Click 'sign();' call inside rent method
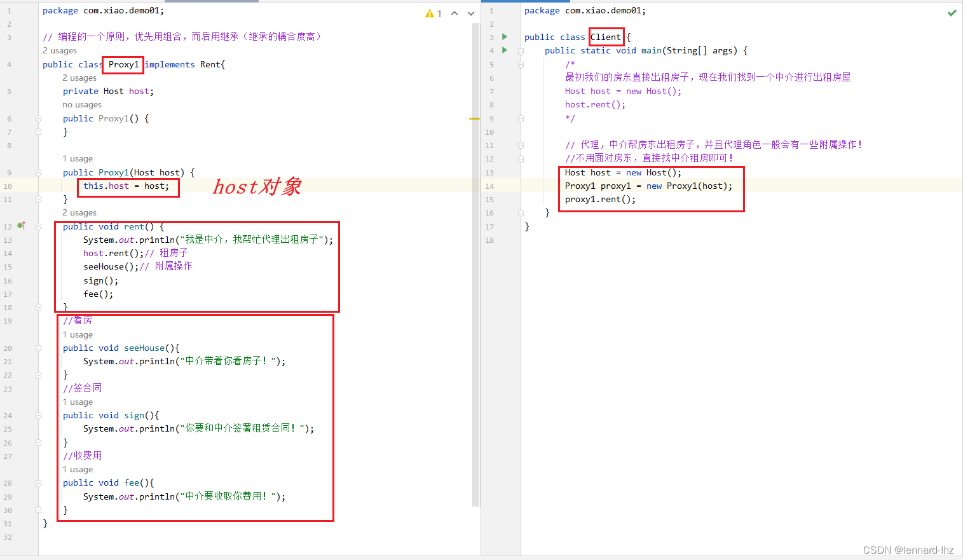Viewport: 963px width, 560px height. 101,281
